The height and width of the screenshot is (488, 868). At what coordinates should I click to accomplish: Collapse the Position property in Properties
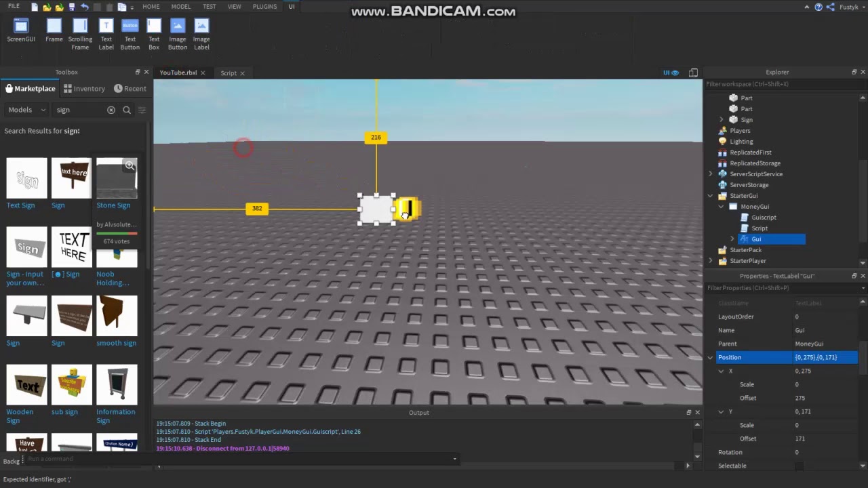710,357
